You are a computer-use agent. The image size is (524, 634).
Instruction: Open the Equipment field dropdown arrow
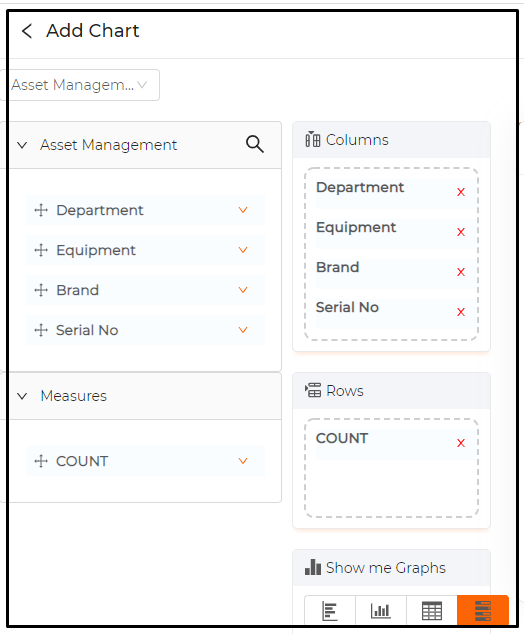pyautogui.click(x=243, y=250)
